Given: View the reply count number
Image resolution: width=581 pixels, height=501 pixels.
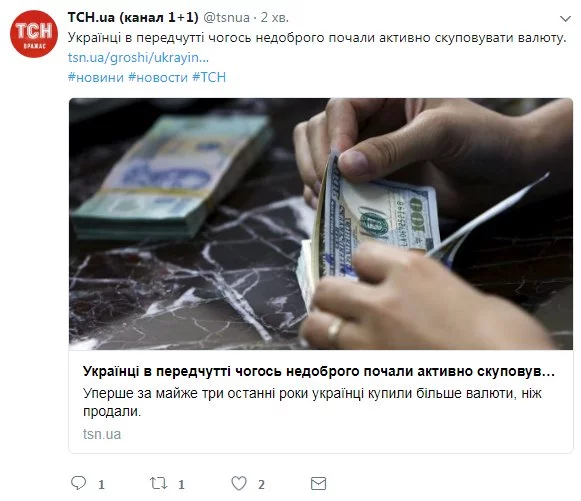Looking at the screenshot, I should [x=101, y=484].
